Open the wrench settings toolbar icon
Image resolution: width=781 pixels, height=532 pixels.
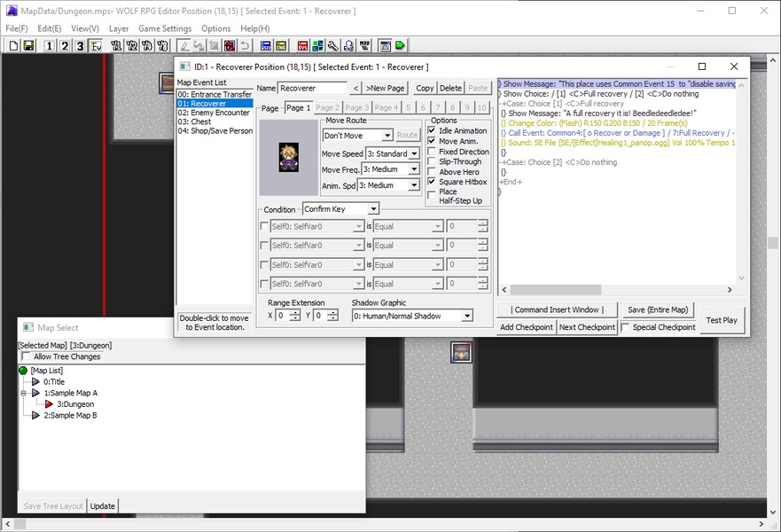click(332, 45)
